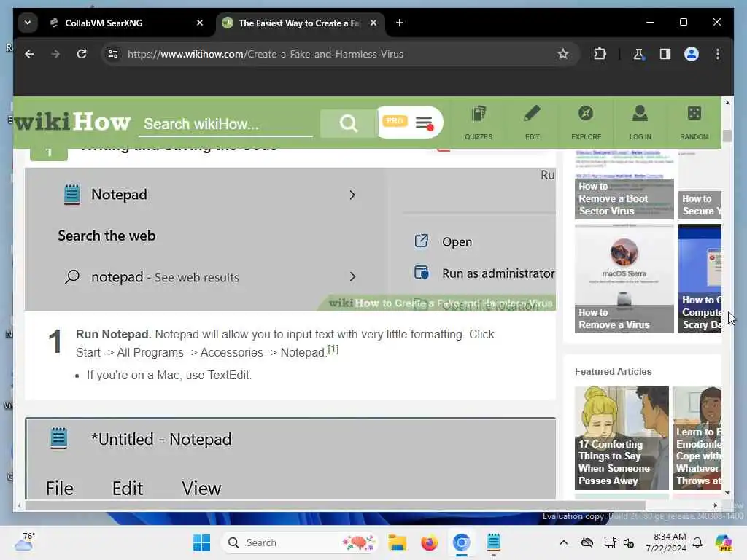Click the vertical scrollbar thumb
The width and height of the screenshot is (747, 560).
(x=727, y=136)
